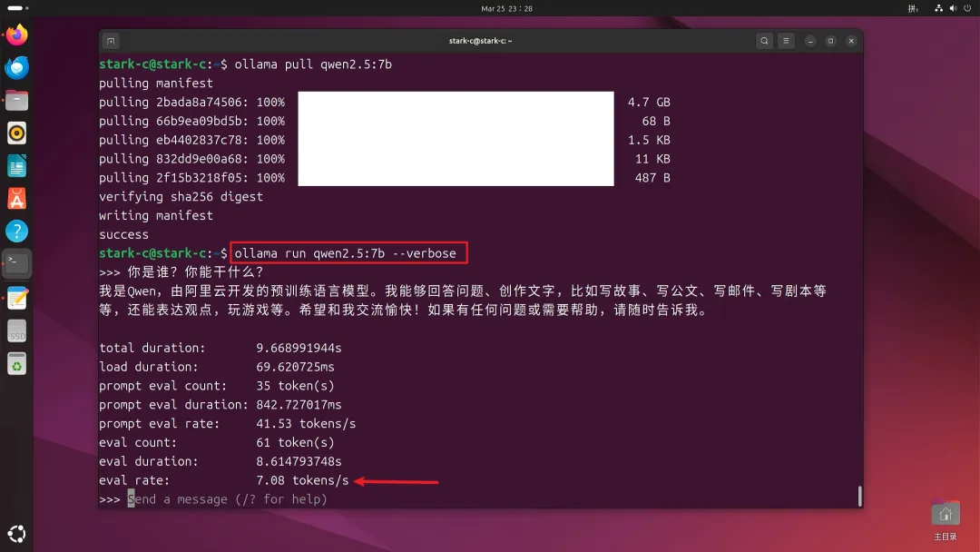
Task: Launch LibreOffice Writer from the dock
Action: coord(17,166)
